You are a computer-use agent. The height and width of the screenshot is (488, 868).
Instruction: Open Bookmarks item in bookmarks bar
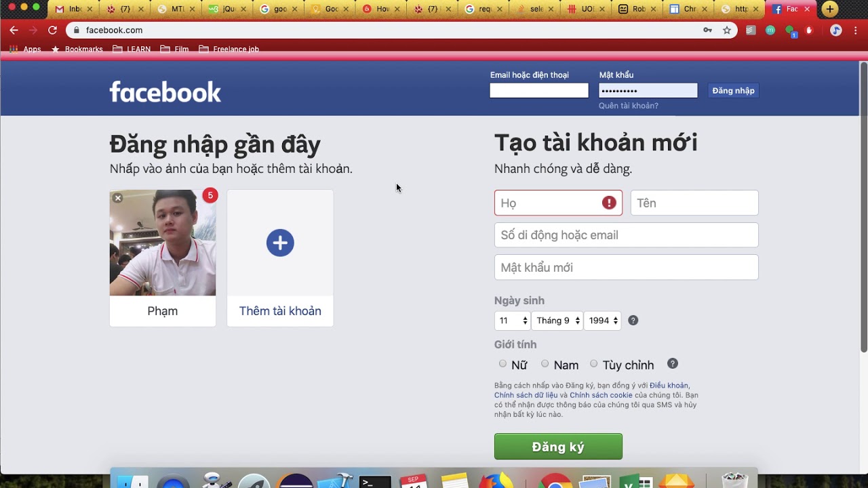[77, 49]
